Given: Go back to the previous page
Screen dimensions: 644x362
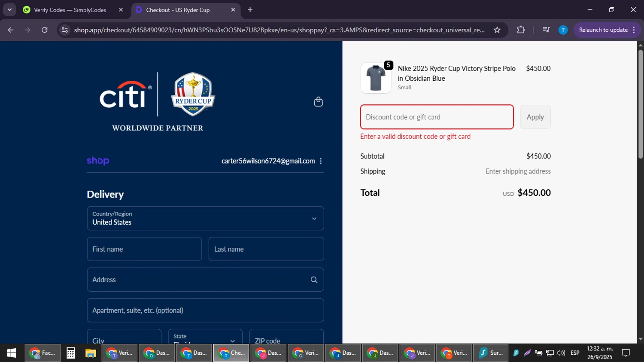Looking at the screenshot, I should point(11,30).
